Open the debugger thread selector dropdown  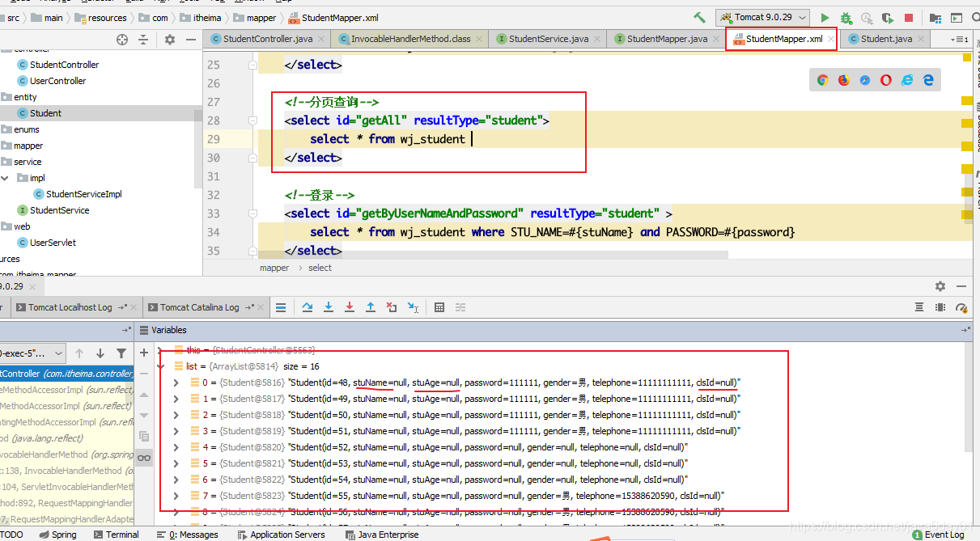click(32, 353)
